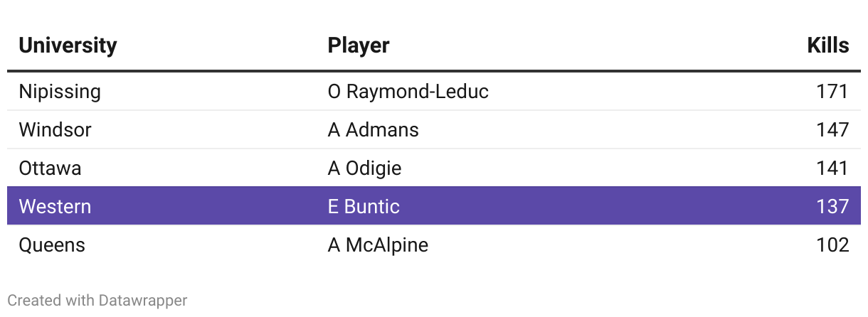Click the 141 kills value
Viewport: 868px width, 317px height.
pos(832,168)
